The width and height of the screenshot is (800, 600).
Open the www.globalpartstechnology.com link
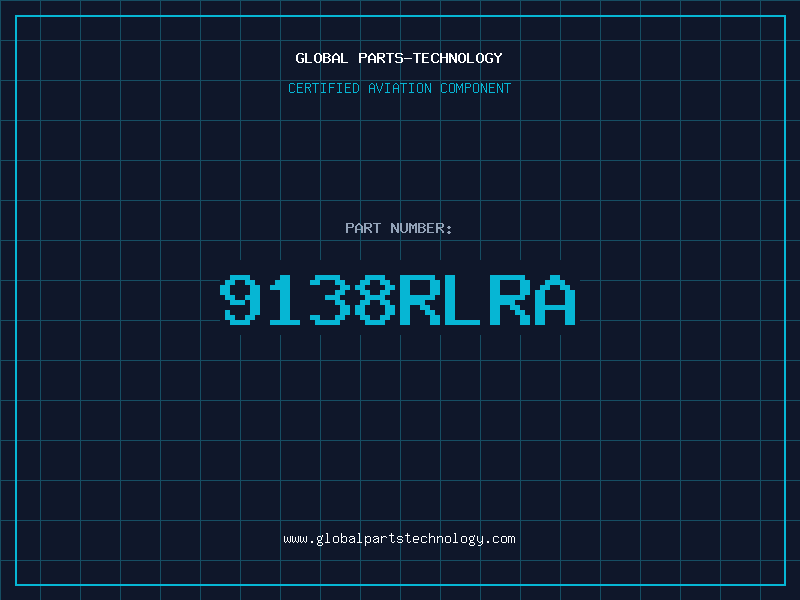(399, 539)
